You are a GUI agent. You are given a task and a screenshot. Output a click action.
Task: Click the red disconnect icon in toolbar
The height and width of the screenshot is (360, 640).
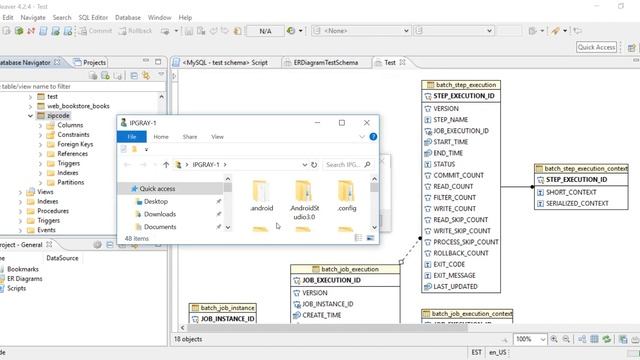point(31,31)
